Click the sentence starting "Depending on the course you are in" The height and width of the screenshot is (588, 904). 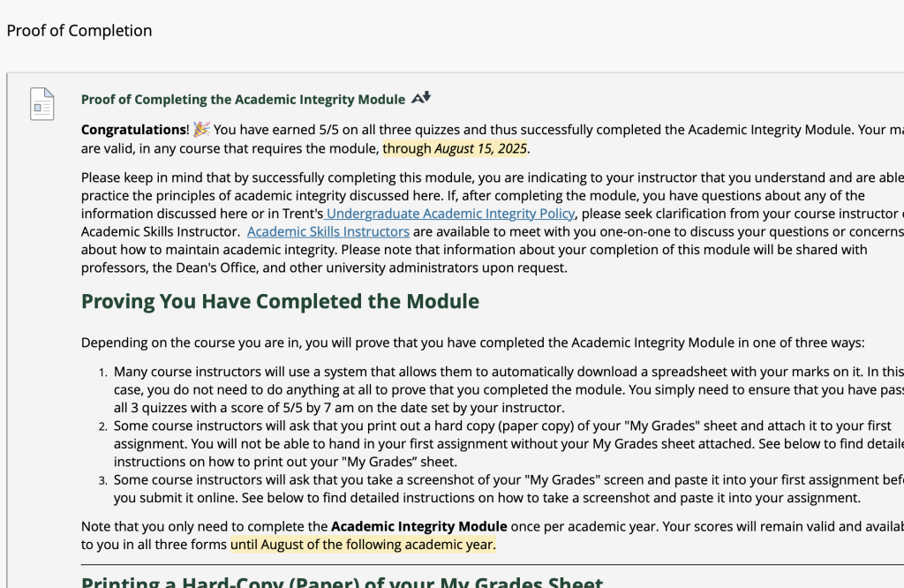tap(473, 343)
